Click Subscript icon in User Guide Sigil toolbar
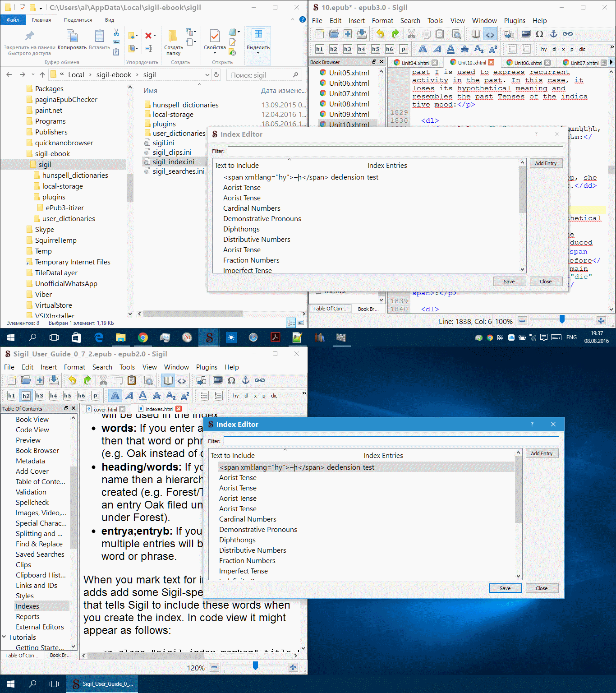 [171, 396]
